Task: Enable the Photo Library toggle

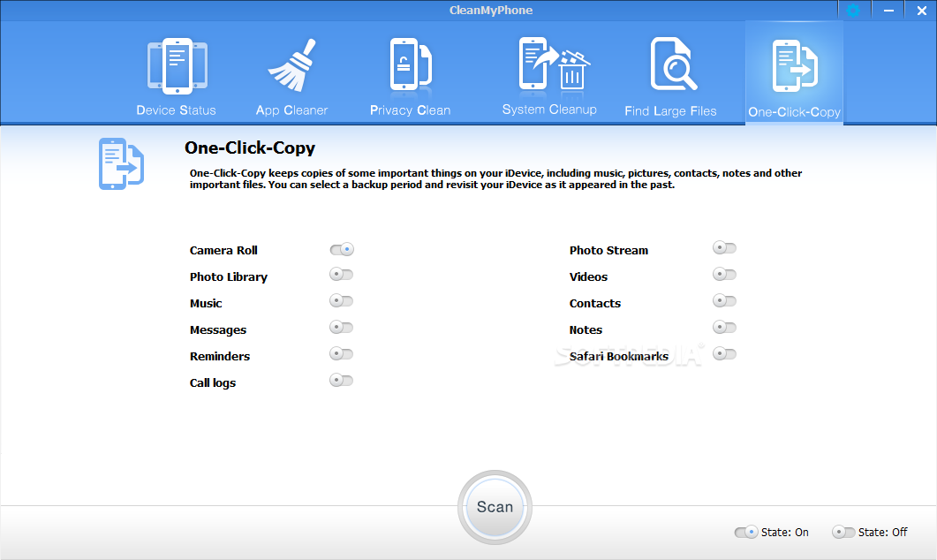Action: tap(341, 275)
